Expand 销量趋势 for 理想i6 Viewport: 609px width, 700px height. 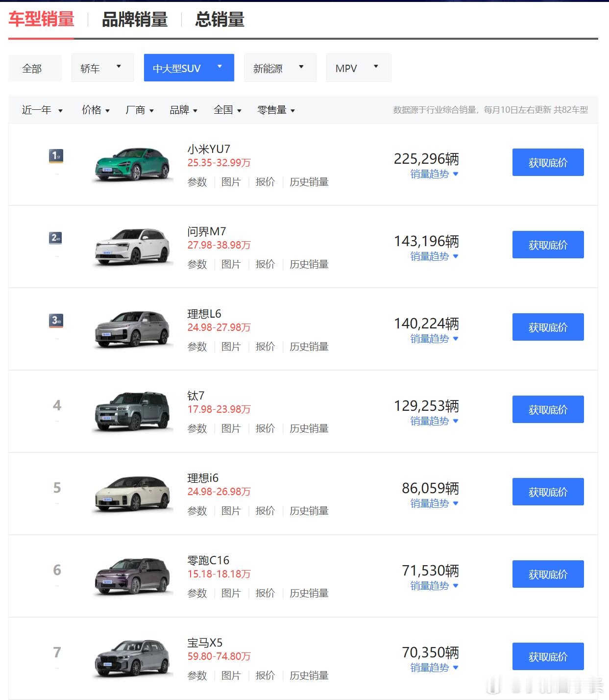pos(434,503)
